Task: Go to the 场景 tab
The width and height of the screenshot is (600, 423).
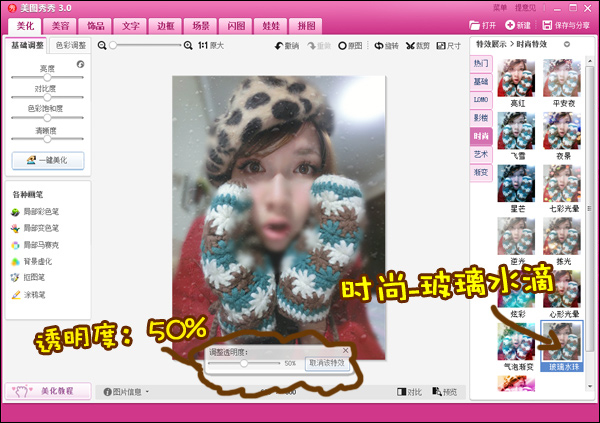Action: coord(201,26)
